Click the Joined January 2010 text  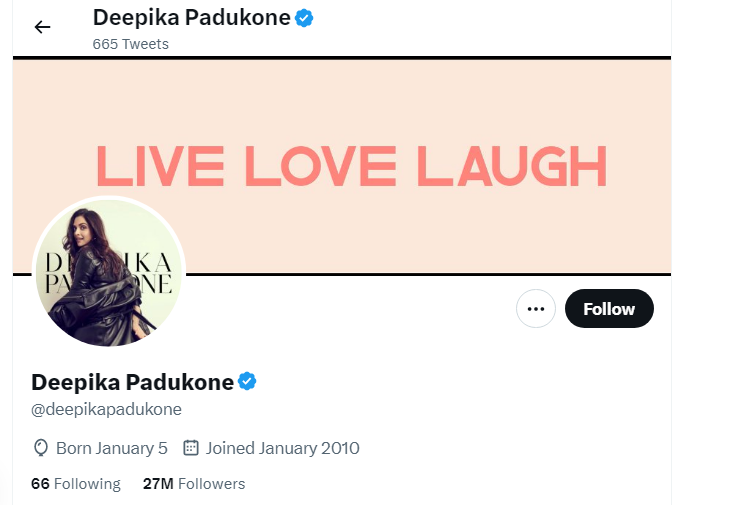tap(283, 448)
